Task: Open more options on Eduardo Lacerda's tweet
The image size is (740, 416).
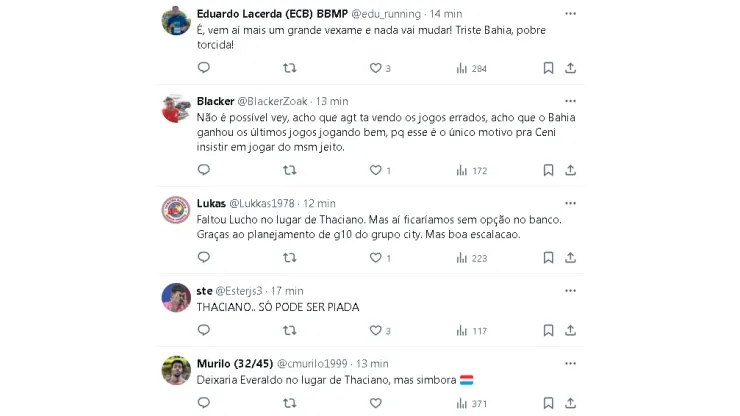Action: (570, 14)
